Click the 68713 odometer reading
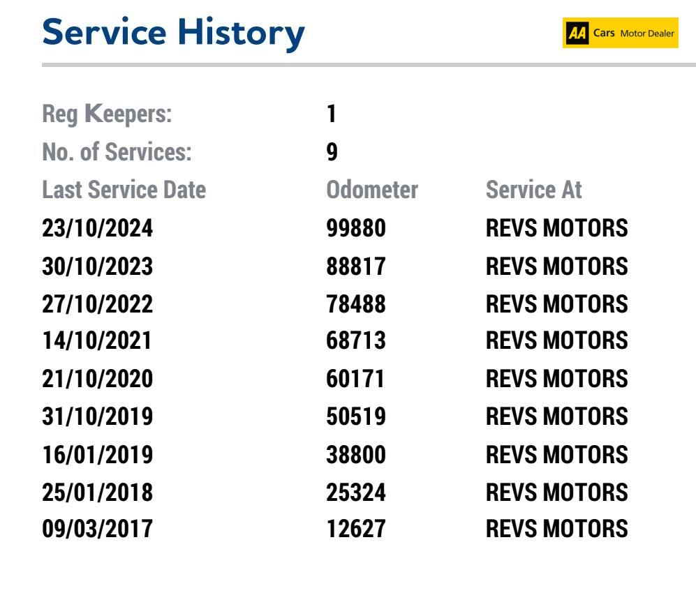The image size is (696, 616). point(356,341)
